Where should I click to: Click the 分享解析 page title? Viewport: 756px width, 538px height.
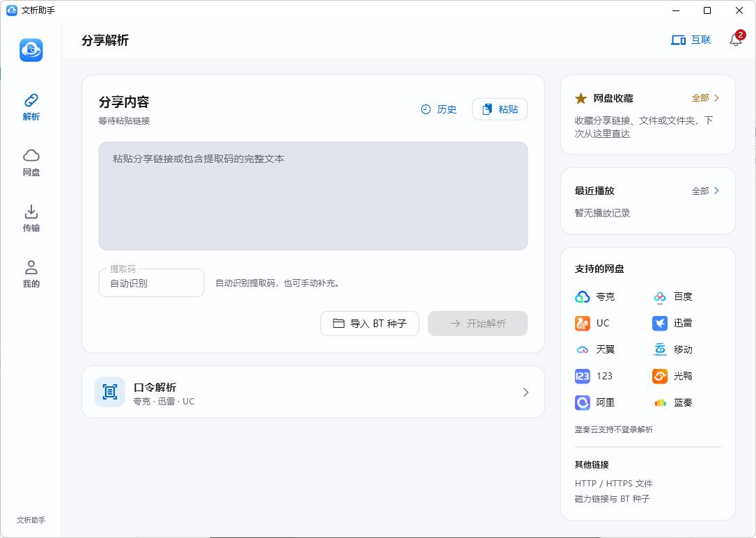click(x=105, y=40)
